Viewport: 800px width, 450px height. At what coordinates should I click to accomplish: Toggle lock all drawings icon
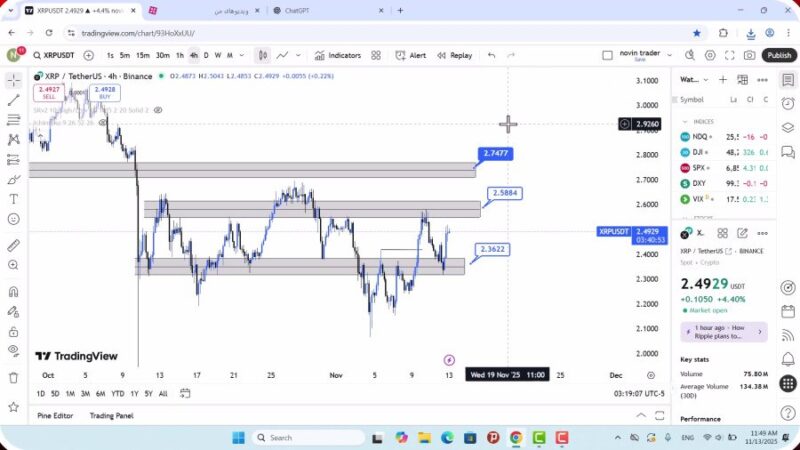pyautogui.click(x=13, y=329)
